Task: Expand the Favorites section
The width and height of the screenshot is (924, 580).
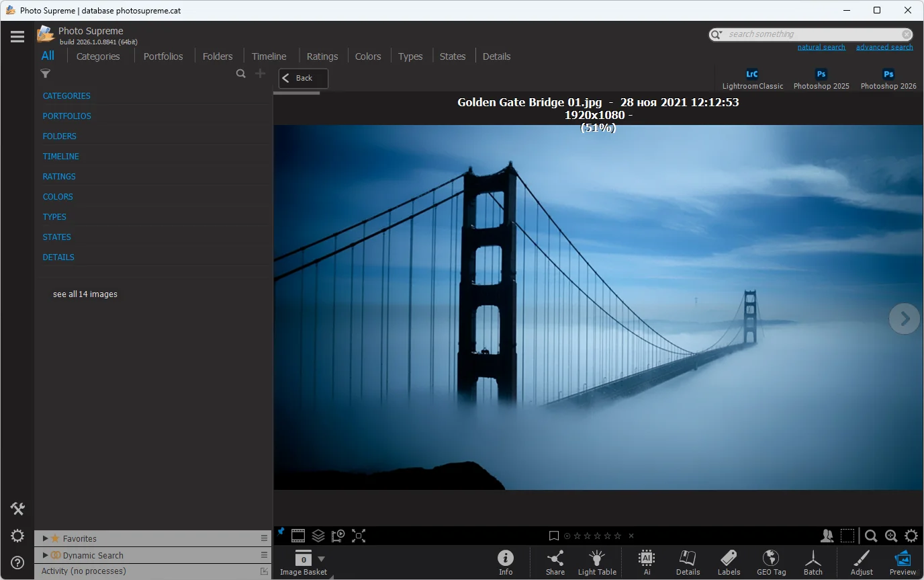Action: pyautogui.click(x=45, y=538)
